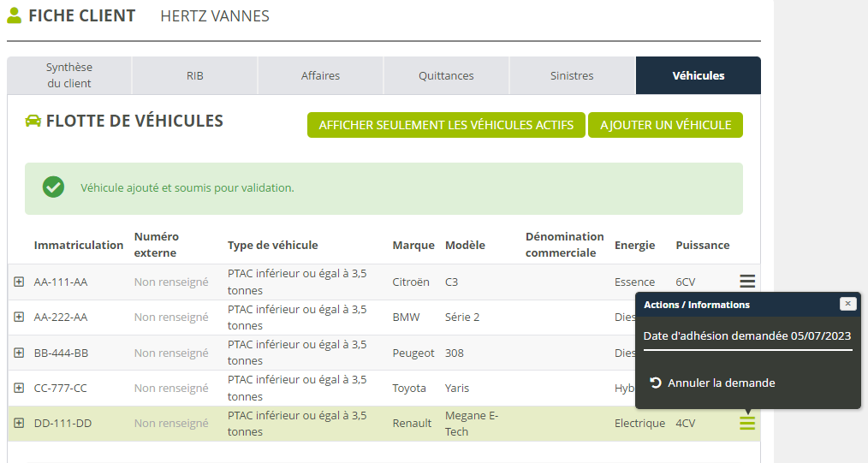The height and width of the screenshot is (463, 868).
Task: Click the undo icon beside Annuler la demande
Action: tap(656, 383)
